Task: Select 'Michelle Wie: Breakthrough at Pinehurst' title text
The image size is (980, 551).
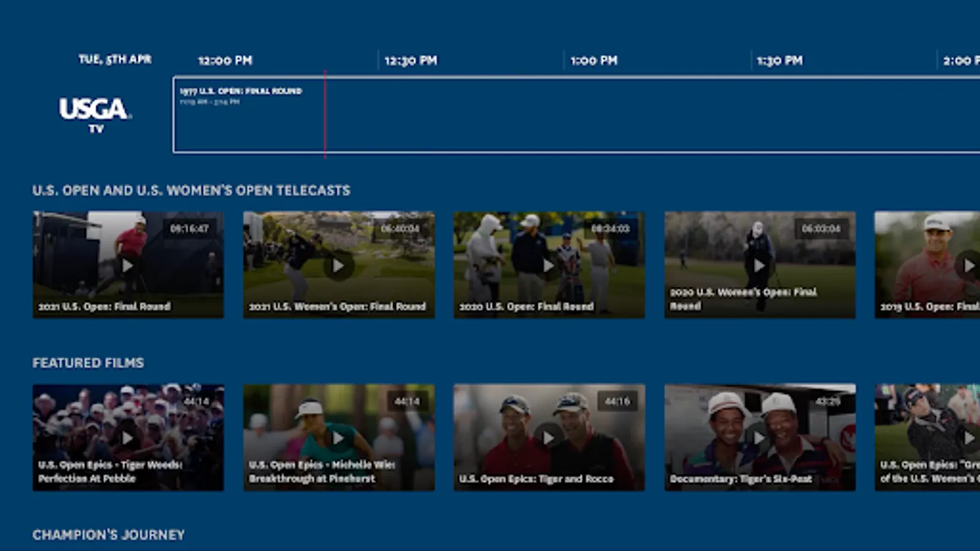Action: pos(322,471)
